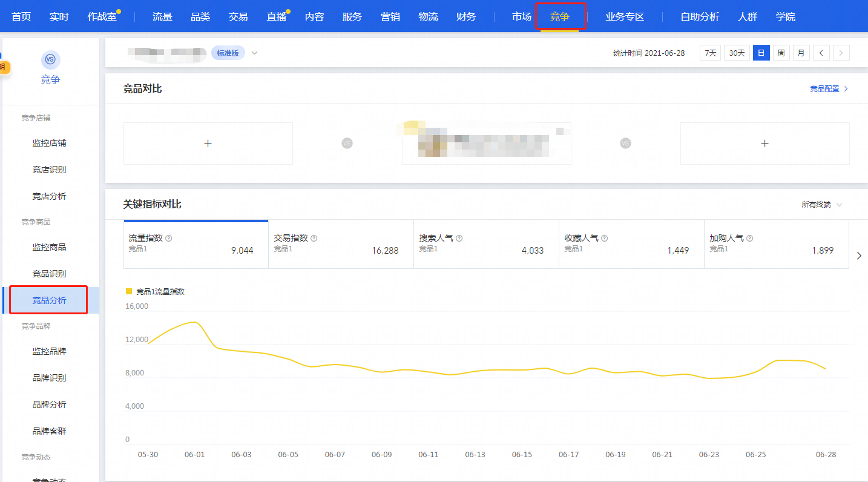Expand the 标准版 shop version dropdown

coord(255,53)
